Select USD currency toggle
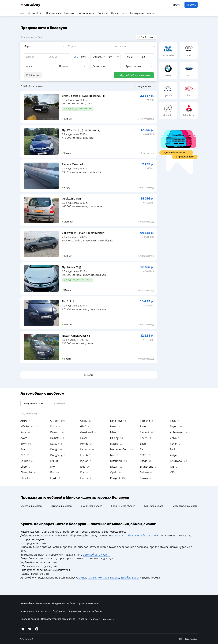Viewport: 218px width, 644px height. [x=76, y=57]
